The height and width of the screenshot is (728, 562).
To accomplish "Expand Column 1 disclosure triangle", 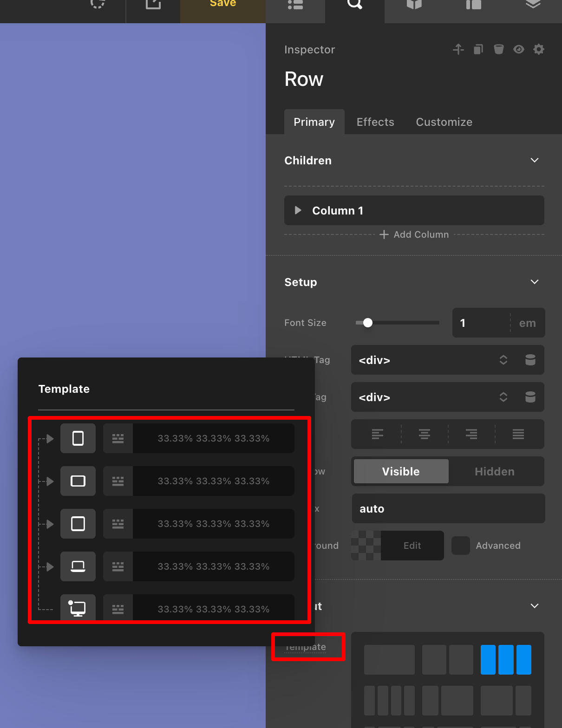I will coord(298,210).
